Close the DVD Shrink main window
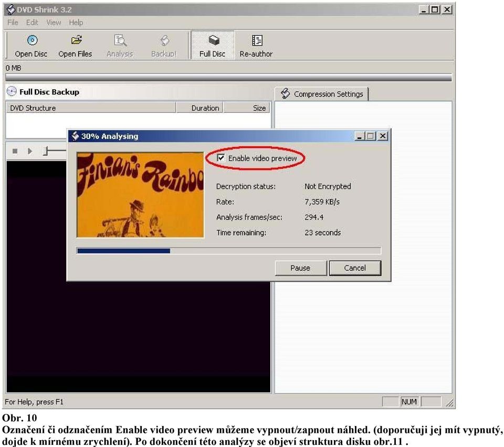Screen dimensions: 504x447 (x=447, y=9)
